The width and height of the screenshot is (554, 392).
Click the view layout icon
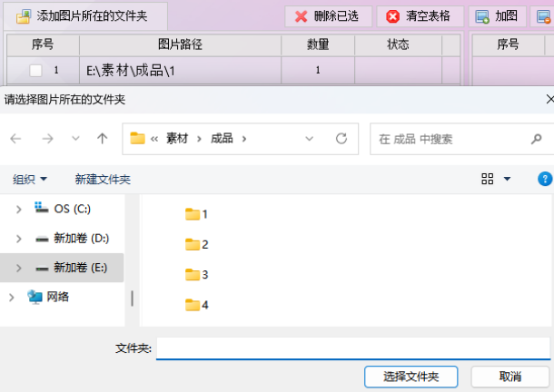coord(487,179)
